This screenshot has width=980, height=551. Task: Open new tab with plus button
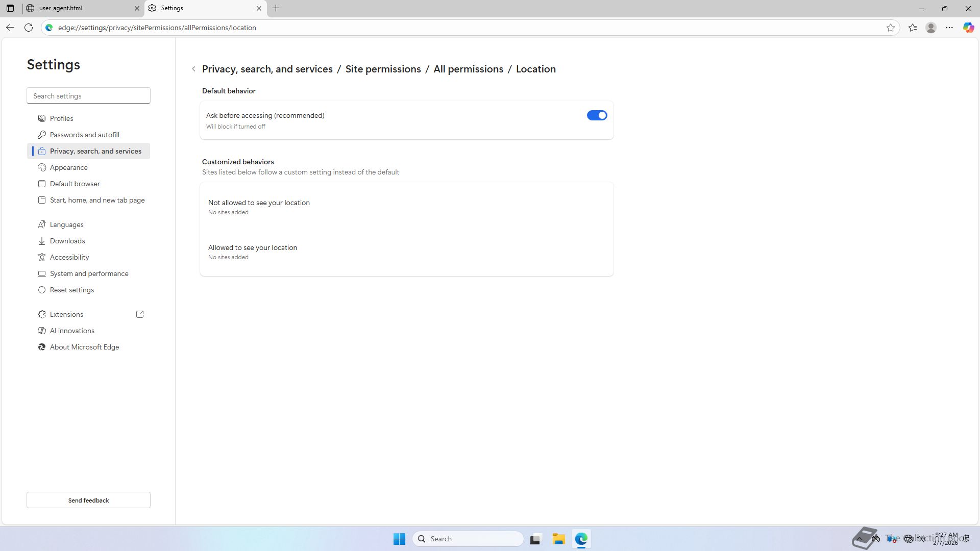pyautogui.click(x=276, y=8)
